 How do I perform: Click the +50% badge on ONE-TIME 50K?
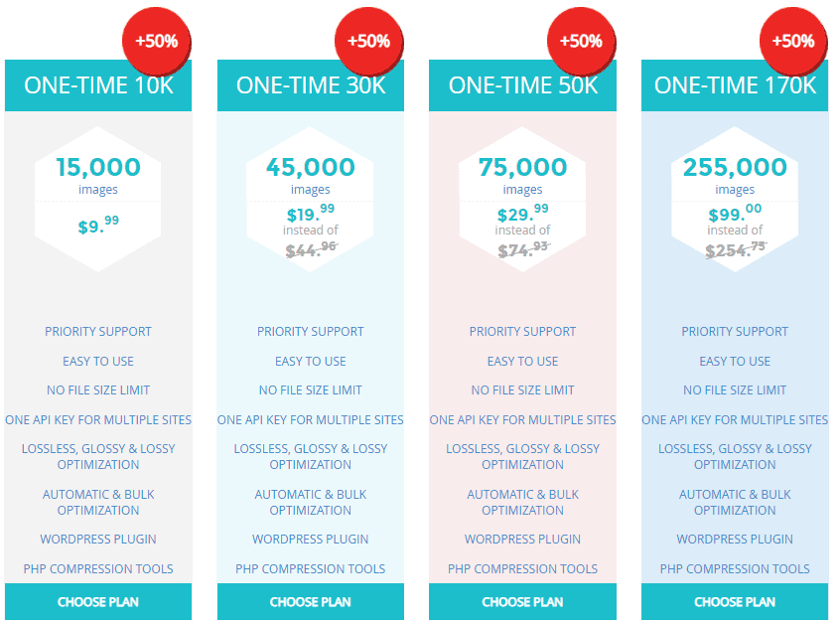581,42
